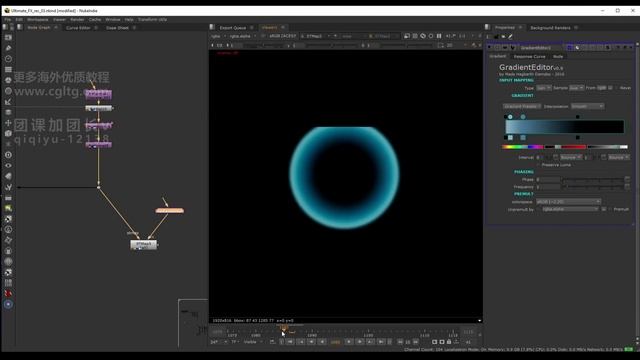Click the play forward button

[349, 342]
